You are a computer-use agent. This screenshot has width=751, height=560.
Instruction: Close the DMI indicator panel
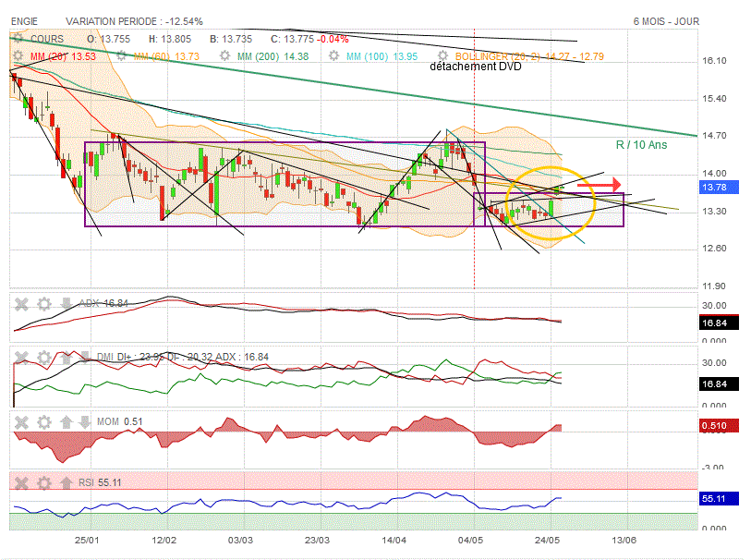tap(21, 357)
